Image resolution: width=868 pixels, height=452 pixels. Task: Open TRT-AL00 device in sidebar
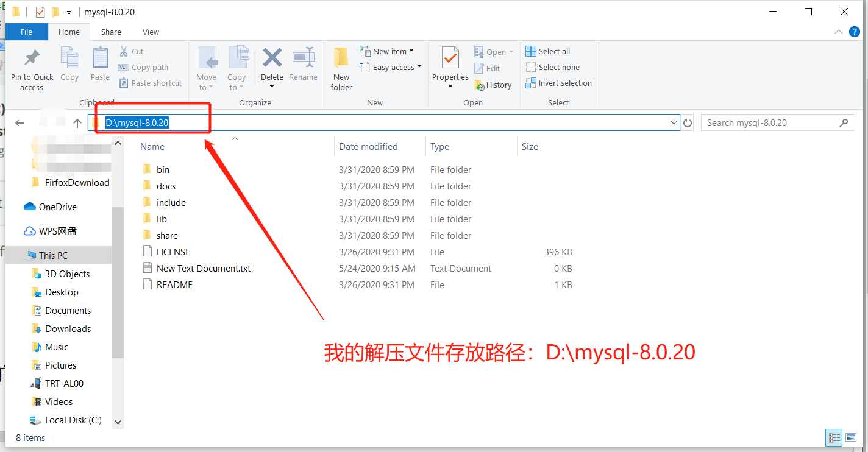(64, 383)
